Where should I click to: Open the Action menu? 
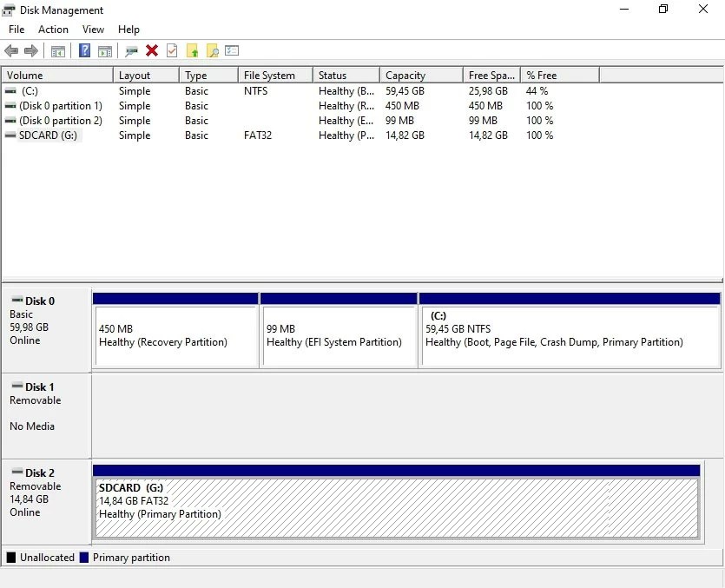53,30
